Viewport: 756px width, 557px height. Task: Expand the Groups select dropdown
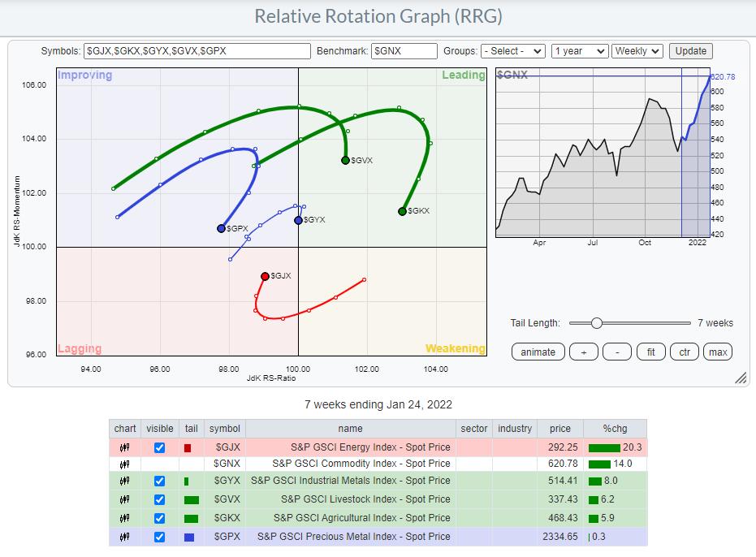pyautogui.click(x=512, y=50)
